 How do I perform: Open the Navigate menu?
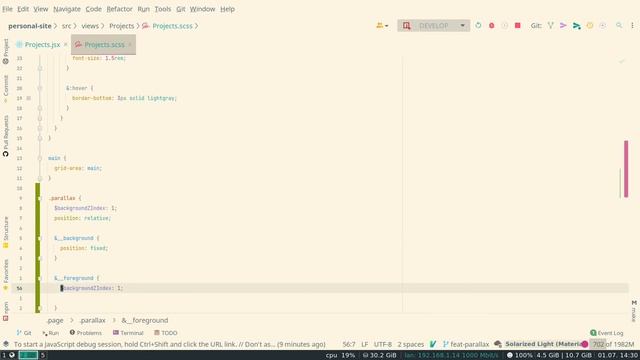tap(67, 9)
